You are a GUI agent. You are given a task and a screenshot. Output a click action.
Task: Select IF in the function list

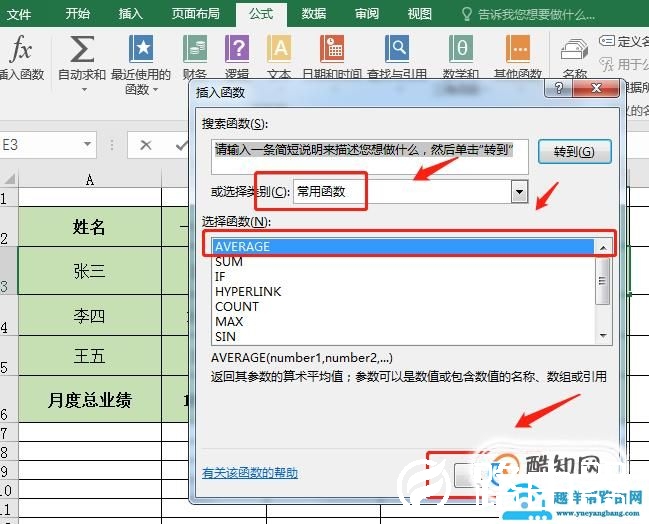404,276
